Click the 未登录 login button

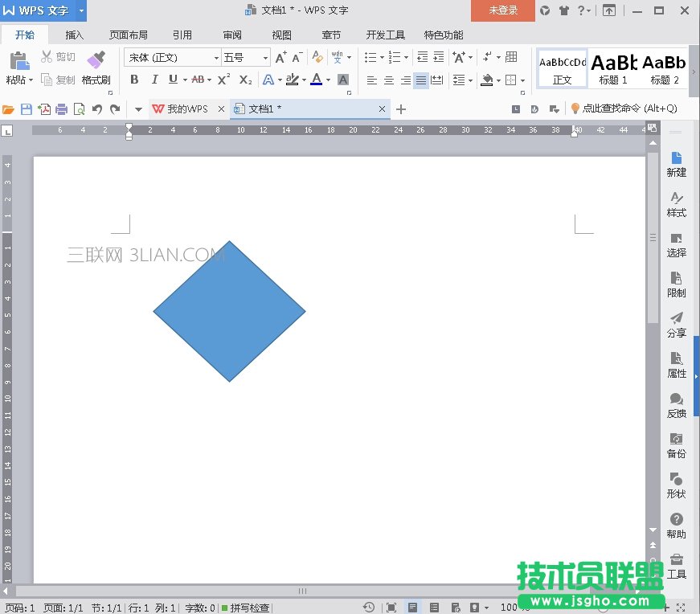503,10
